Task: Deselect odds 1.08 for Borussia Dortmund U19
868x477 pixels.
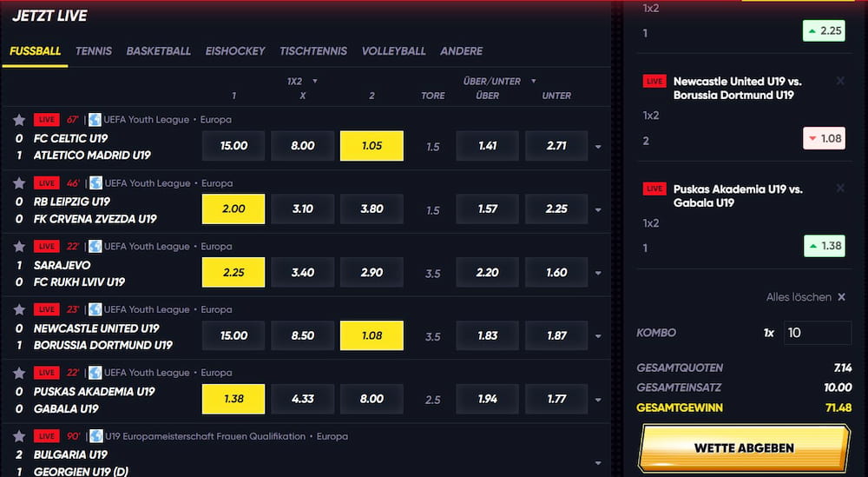Action: (372, 335)
